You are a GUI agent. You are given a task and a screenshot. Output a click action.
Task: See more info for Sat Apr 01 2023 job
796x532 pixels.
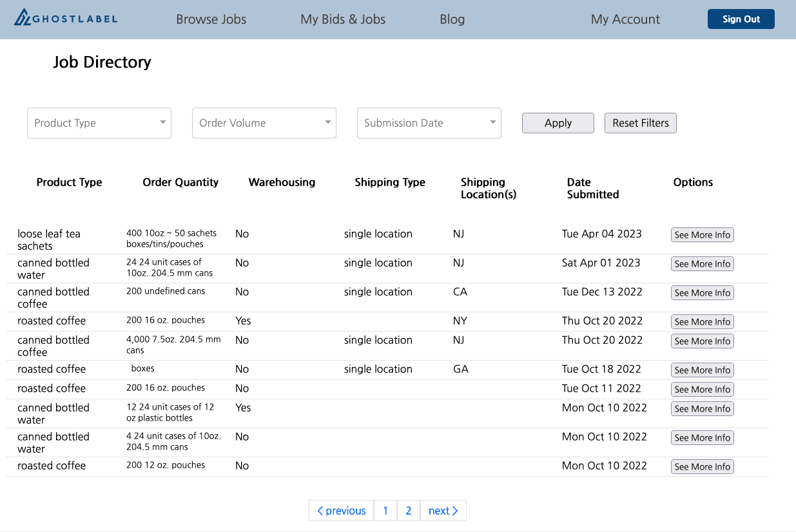(702, 264)
